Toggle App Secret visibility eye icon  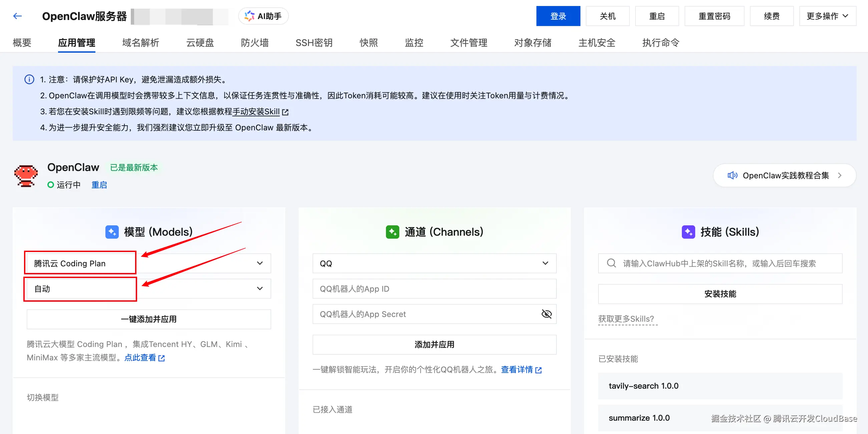pos(546,314)
